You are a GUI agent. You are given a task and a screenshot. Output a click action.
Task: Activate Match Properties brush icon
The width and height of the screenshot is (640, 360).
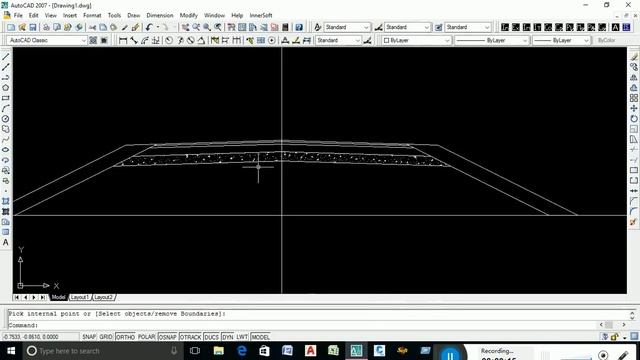click(x=136, y=27)
